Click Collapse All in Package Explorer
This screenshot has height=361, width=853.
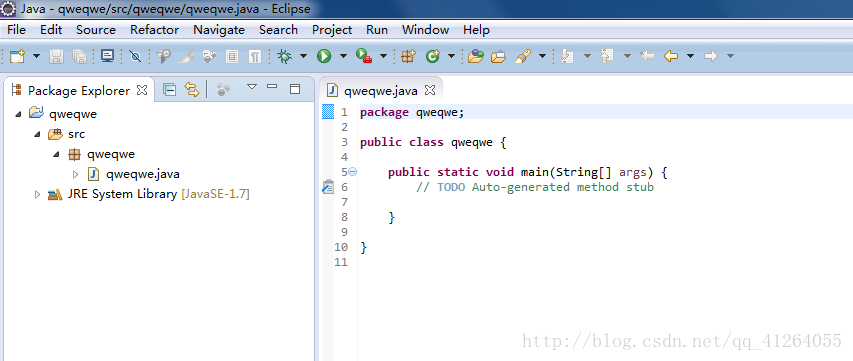coord(170,90)
